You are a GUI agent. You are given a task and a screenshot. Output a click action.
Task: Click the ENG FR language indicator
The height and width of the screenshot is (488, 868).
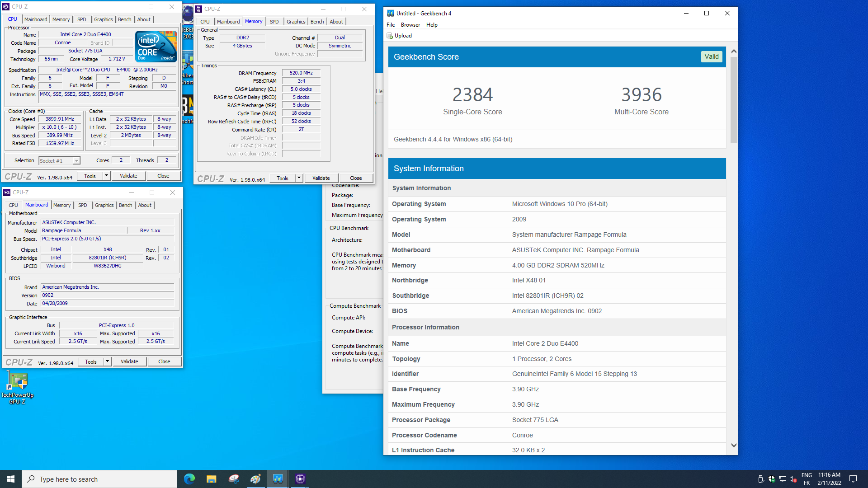[x=807, y=479]
